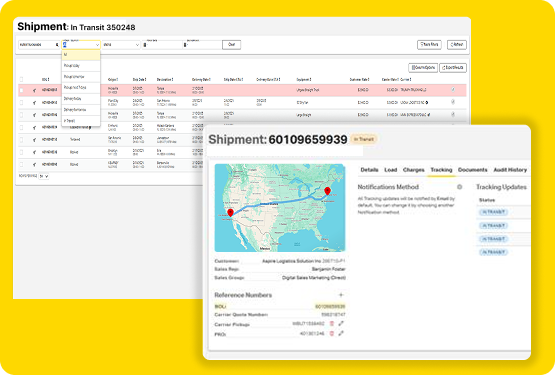This screenshot has width=555, height=375.
Task: Click the Clear button in filter bar
Action: 231,45
